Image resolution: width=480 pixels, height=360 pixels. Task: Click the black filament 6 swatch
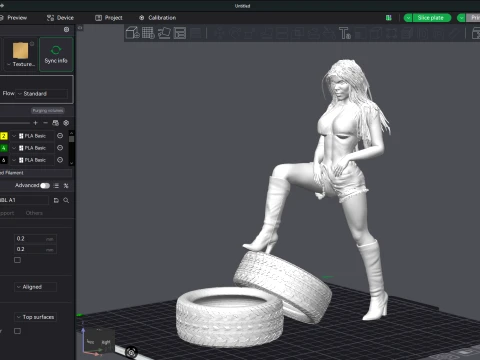coord(4,160)
